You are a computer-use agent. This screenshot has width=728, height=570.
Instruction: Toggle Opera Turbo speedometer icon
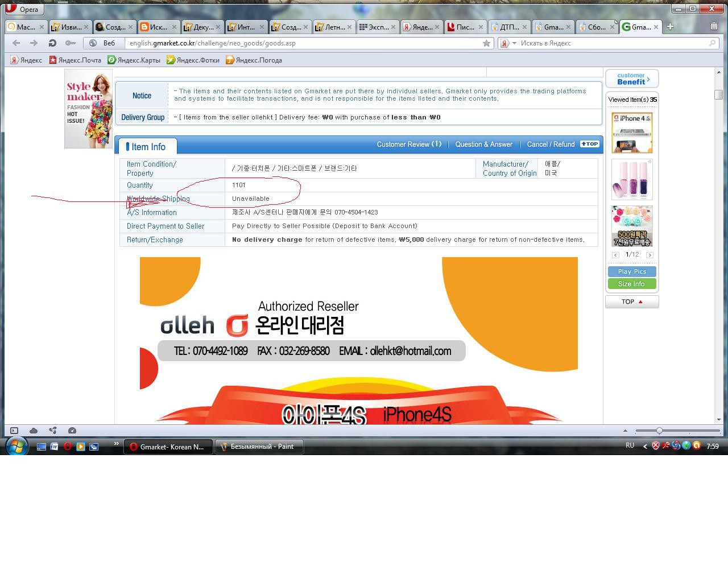pos(72,431)
